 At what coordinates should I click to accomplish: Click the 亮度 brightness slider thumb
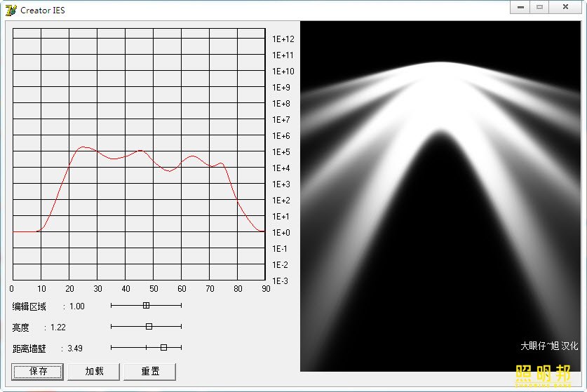[x=149, y=326]
